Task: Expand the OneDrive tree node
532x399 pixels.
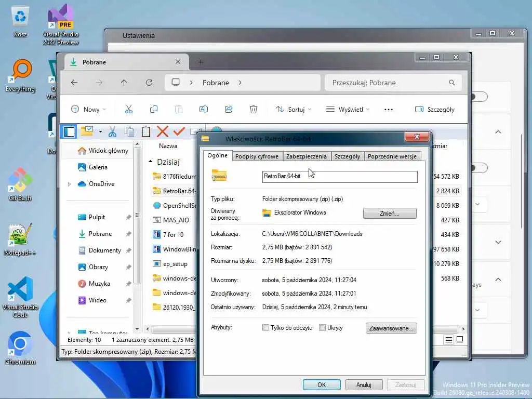Action: tap(69, 184)
